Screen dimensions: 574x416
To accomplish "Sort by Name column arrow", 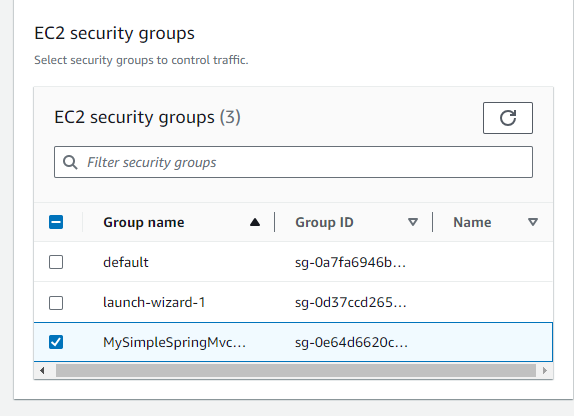I will 533,222.
